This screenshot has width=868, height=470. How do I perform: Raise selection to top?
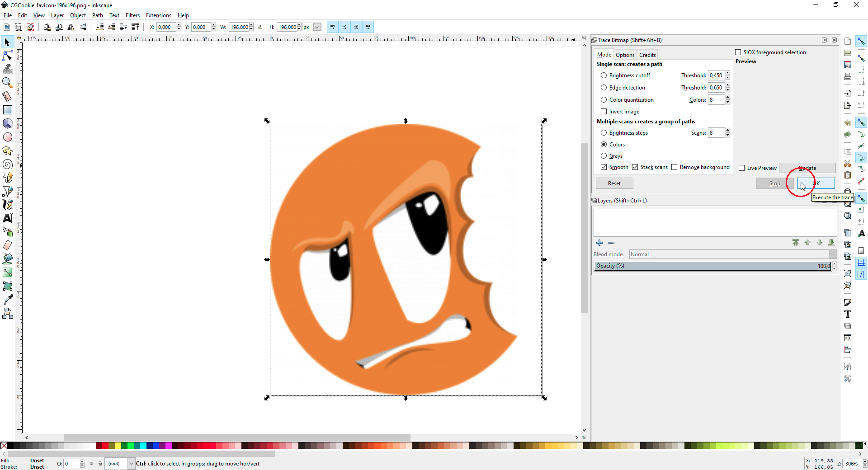(x=135, y=27)
